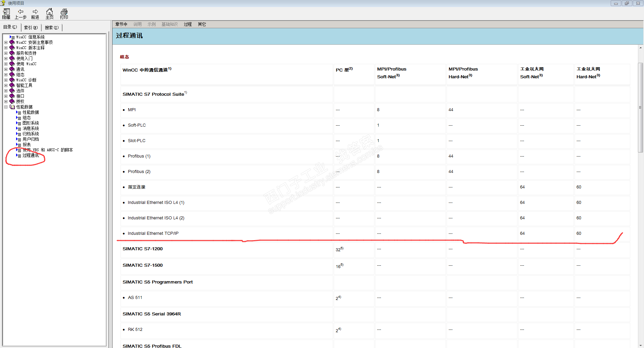This screenshot has height=348, width=644.
Task: Click the RK 512 row label
Action: (135, 330)
